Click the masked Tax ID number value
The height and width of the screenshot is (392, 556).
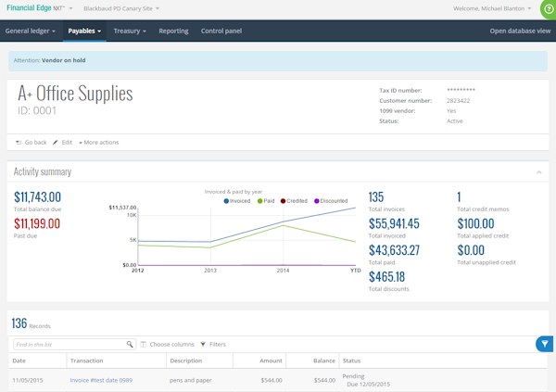click(x=461, y=90)
